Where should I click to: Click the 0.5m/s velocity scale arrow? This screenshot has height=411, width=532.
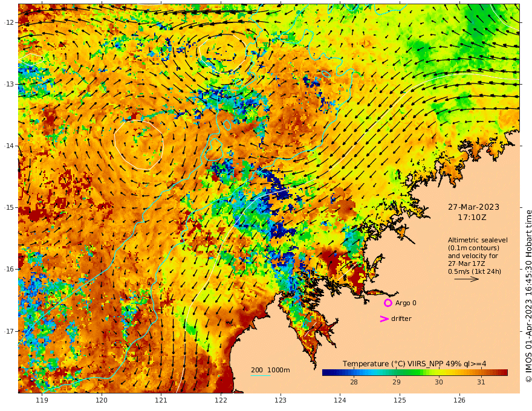point(467,279)
